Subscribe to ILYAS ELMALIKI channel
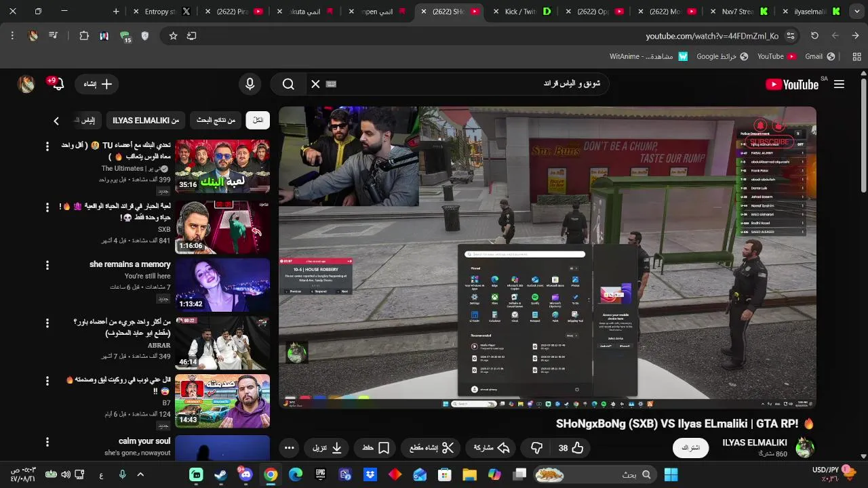This screenshot has width=868, height=488. click(x=690, y=448)
